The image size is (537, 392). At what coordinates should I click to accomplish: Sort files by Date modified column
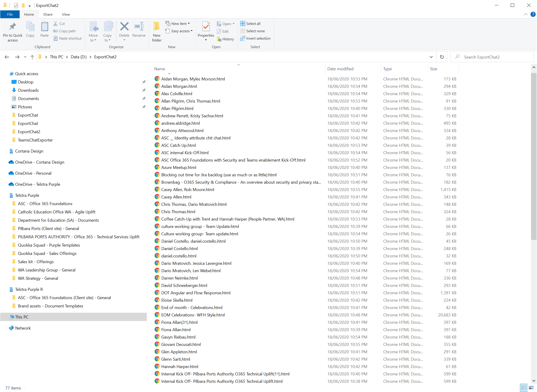340,69
